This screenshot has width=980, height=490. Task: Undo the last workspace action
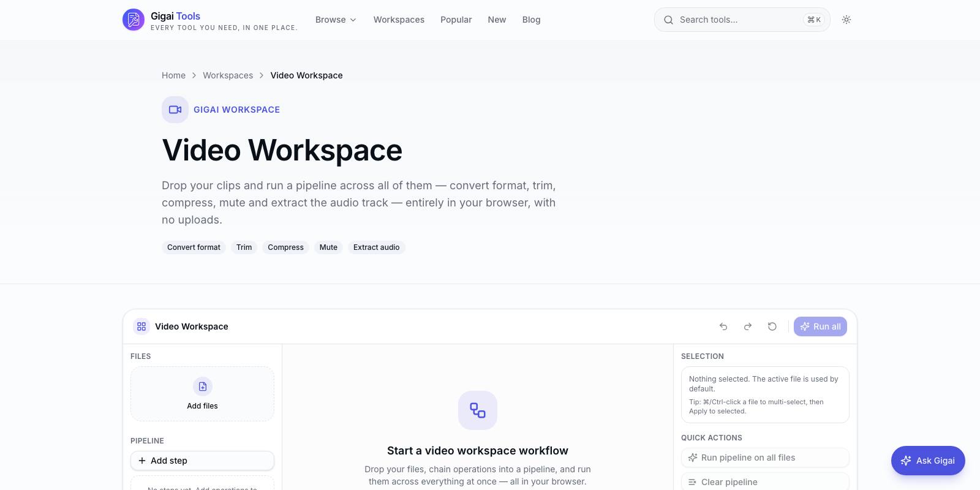click(x=723, y=326)
